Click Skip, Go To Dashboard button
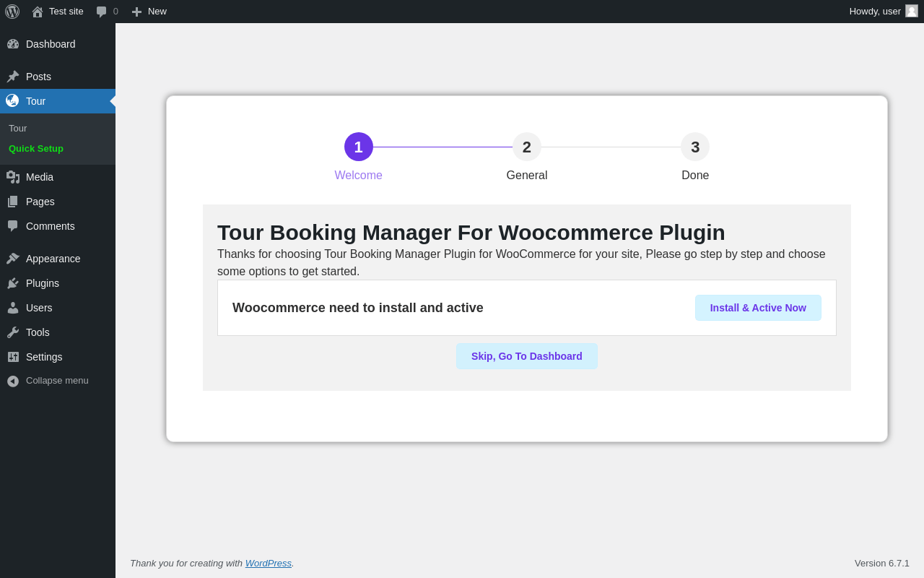The width and height of the screenshot is (924, 578). [527, 356]
